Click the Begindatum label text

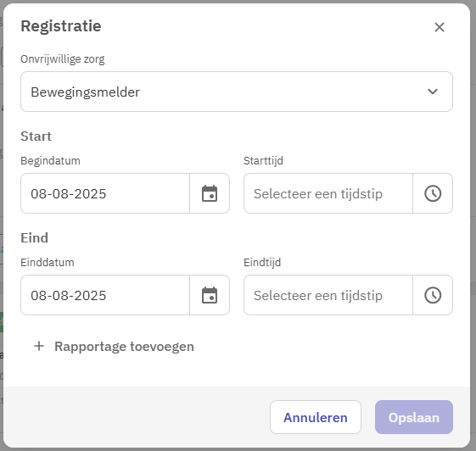tap(50, 160)
